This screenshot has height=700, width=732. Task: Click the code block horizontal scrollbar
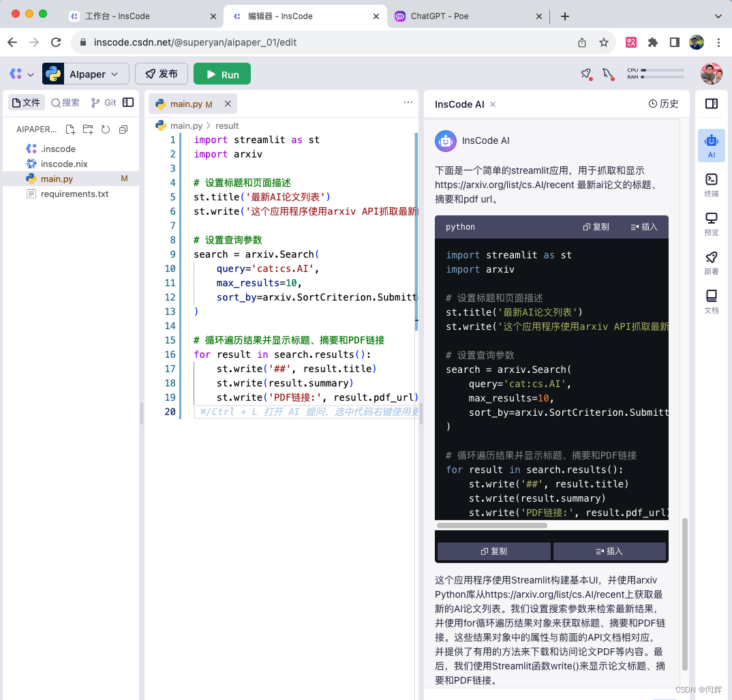pyautogui.click(x=491, y=526)
